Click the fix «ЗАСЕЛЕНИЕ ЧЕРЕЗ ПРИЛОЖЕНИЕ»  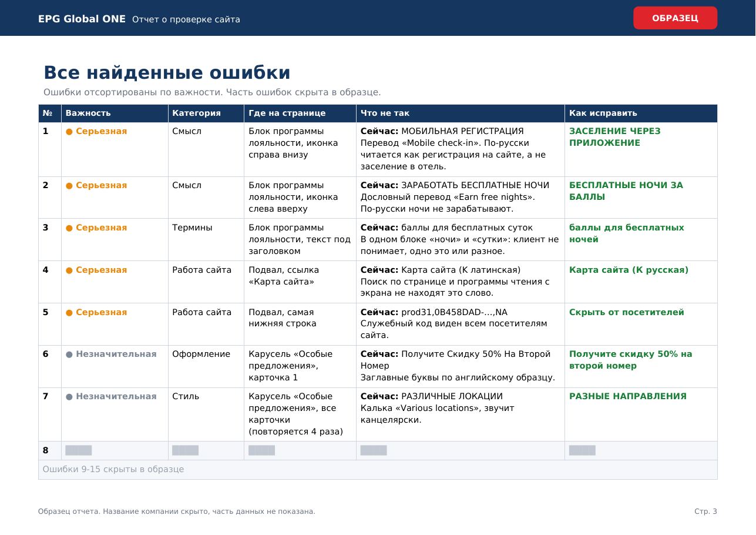(x=614, y=137)
